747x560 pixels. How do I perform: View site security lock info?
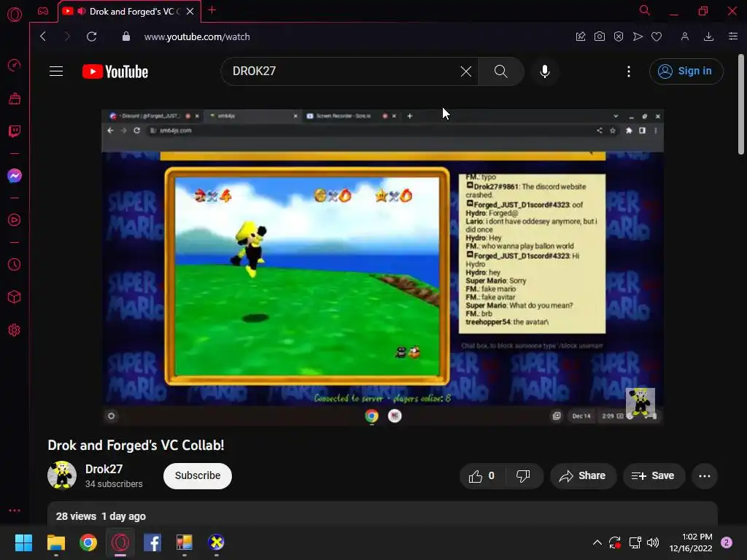(x=126, y=36)
